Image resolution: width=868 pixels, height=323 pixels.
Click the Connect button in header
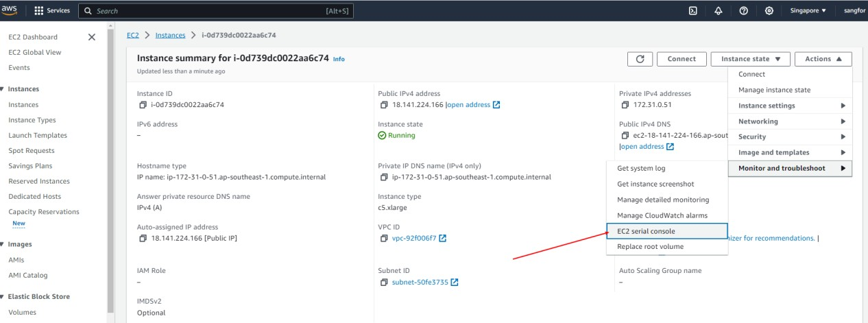pyautogui.click(x=681, y=59)
